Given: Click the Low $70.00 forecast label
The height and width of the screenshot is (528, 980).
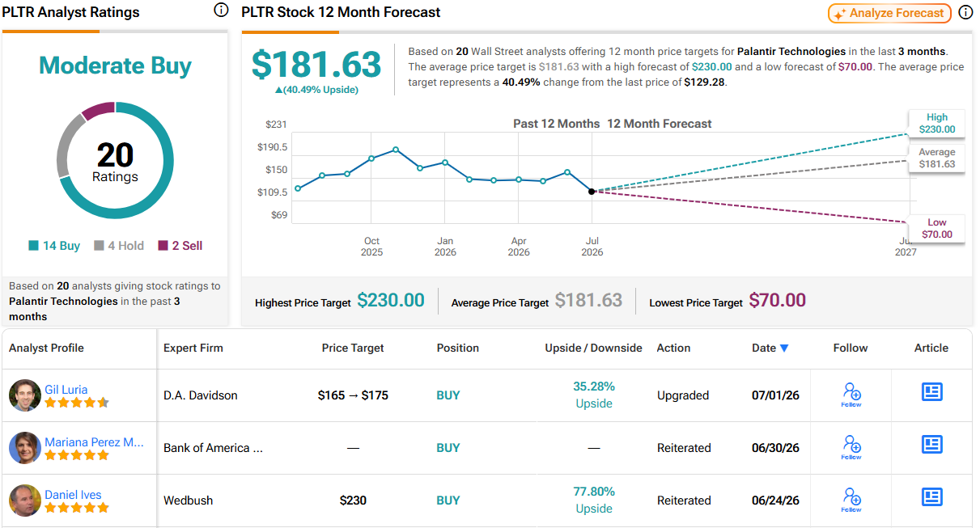Looking at the screenshot, I should [936, 228].
